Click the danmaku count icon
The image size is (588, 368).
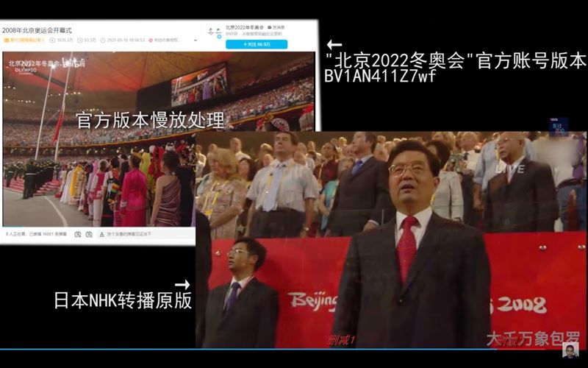click(x=80, y=40)
